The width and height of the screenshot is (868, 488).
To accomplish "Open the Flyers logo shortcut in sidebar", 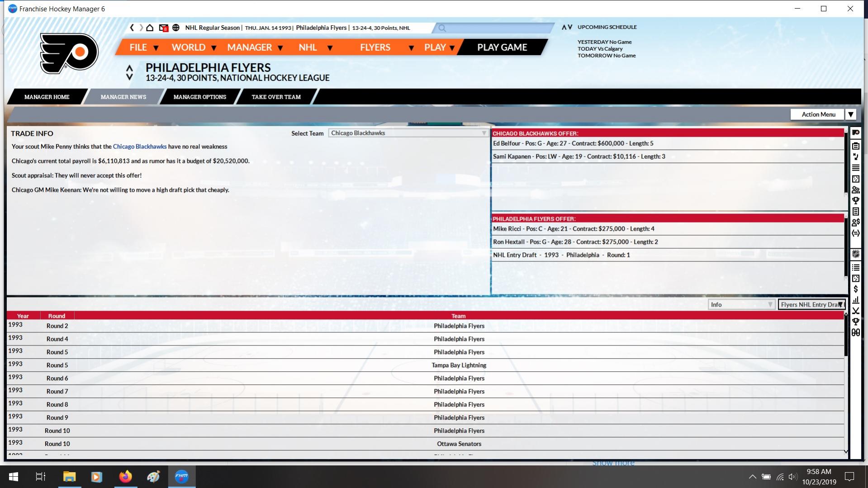I will (x=855, y=133).
